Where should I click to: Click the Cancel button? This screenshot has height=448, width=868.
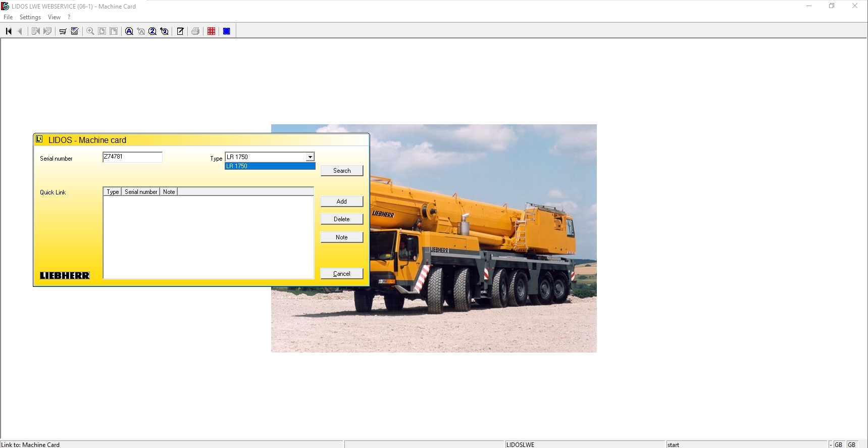[x=342, y=274]
